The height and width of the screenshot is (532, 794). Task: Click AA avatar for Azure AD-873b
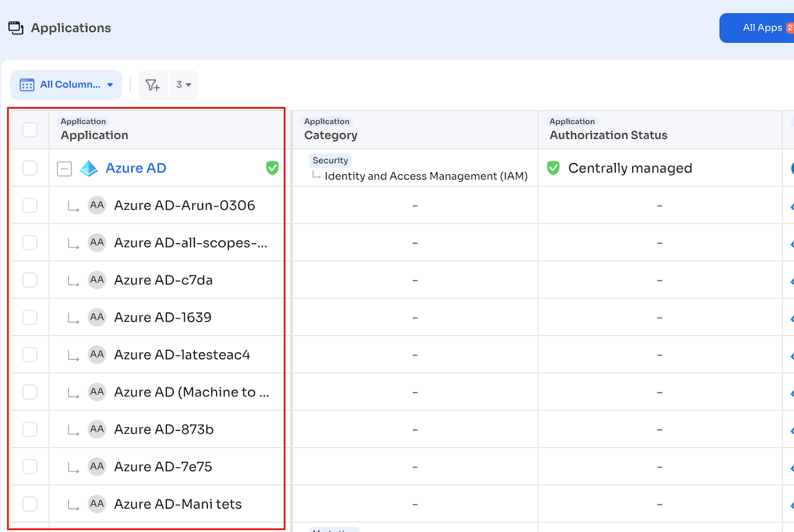(x=97, y=429)
